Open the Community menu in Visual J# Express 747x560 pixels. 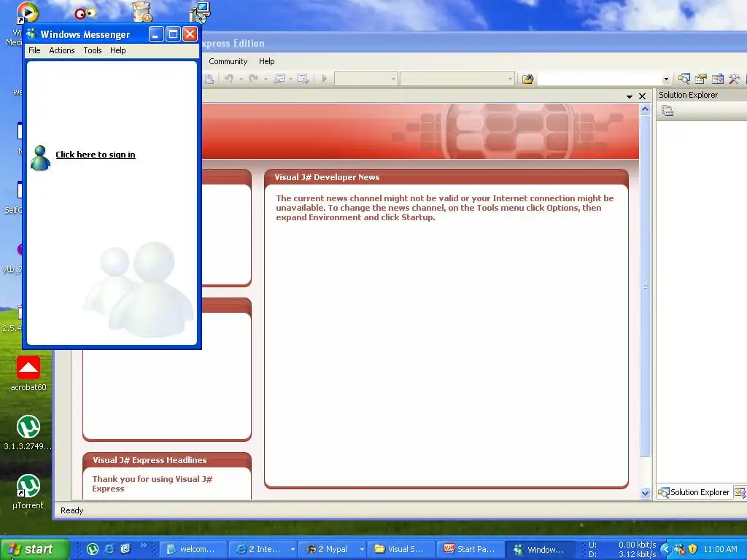coord(228,61)
